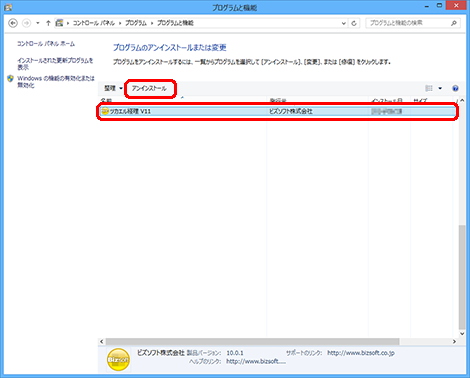The height and width of the screenshot is (378, 470).
Task: Select the ツカエル経理 V11 program row
Action: pyautogui.click(x=278, y=111)
